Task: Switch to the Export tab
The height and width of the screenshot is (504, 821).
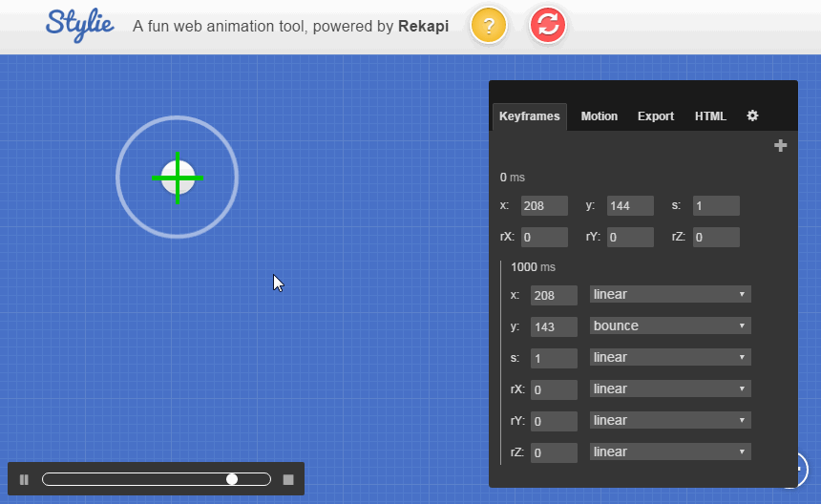Action: (656, 116)
